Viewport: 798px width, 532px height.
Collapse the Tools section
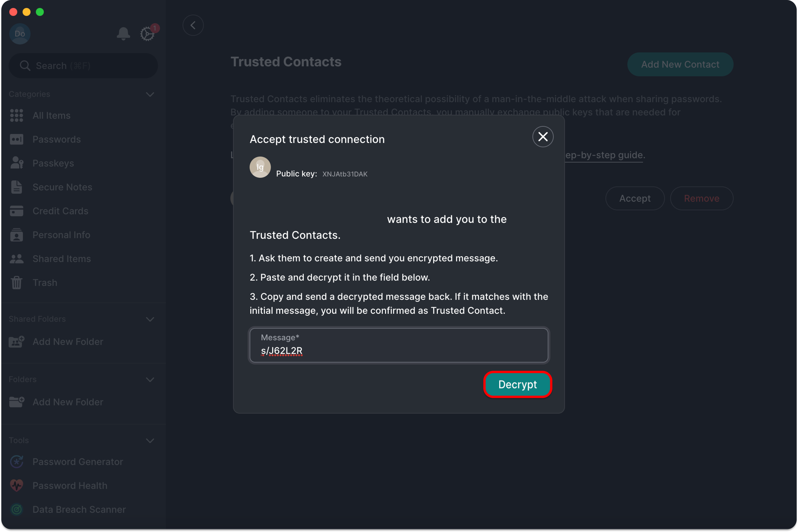150,441
